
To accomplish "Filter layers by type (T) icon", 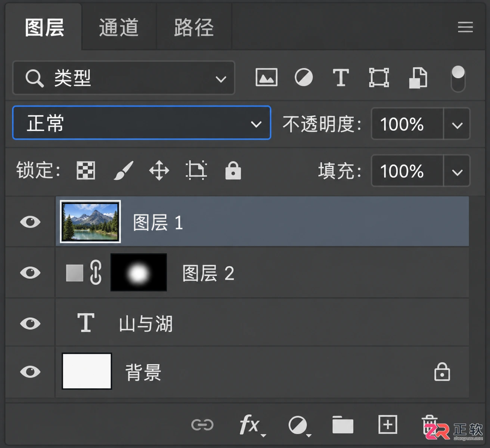I will coord(341,77).
